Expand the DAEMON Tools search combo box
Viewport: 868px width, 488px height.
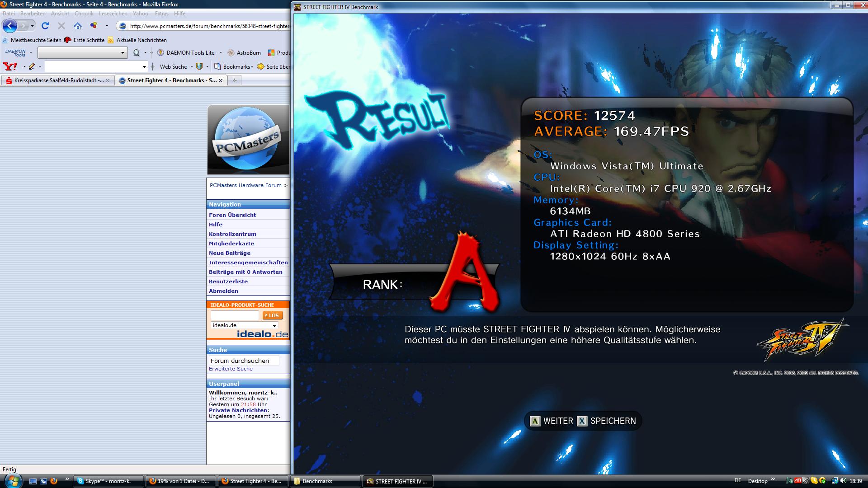coord(123,53)
